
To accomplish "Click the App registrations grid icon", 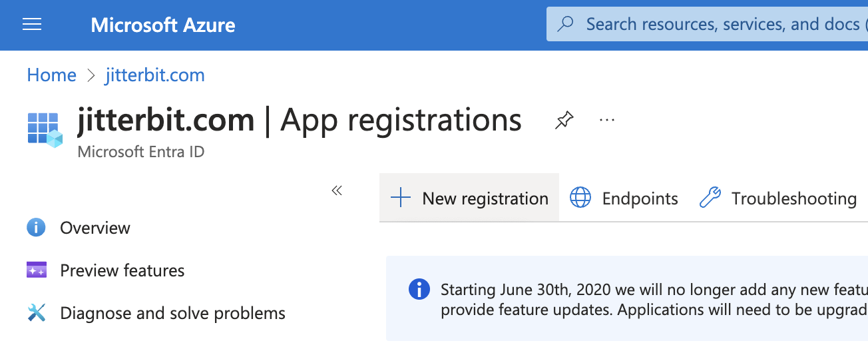I will tap(45, 129).
